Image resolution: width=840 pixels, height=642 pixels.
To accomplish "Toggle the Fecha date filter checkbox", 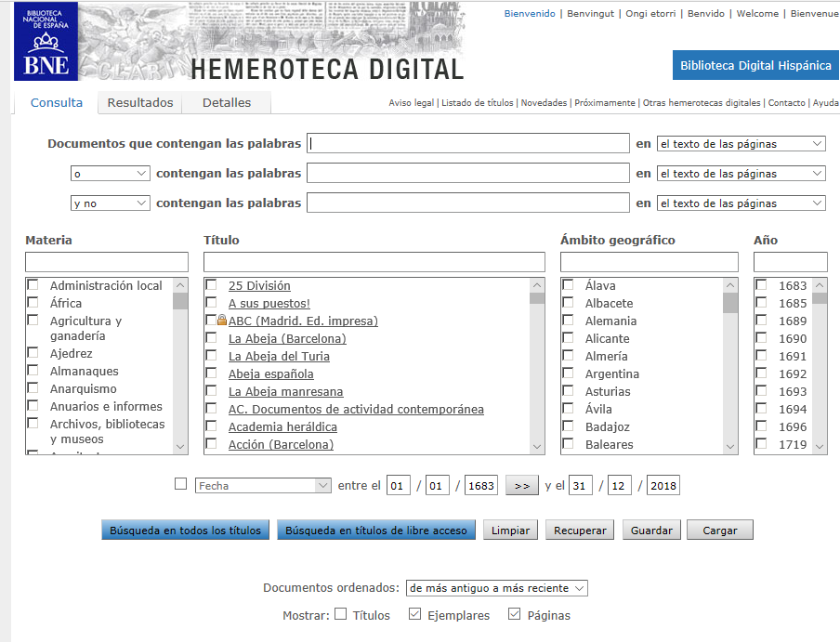I will tap(181, 484).
